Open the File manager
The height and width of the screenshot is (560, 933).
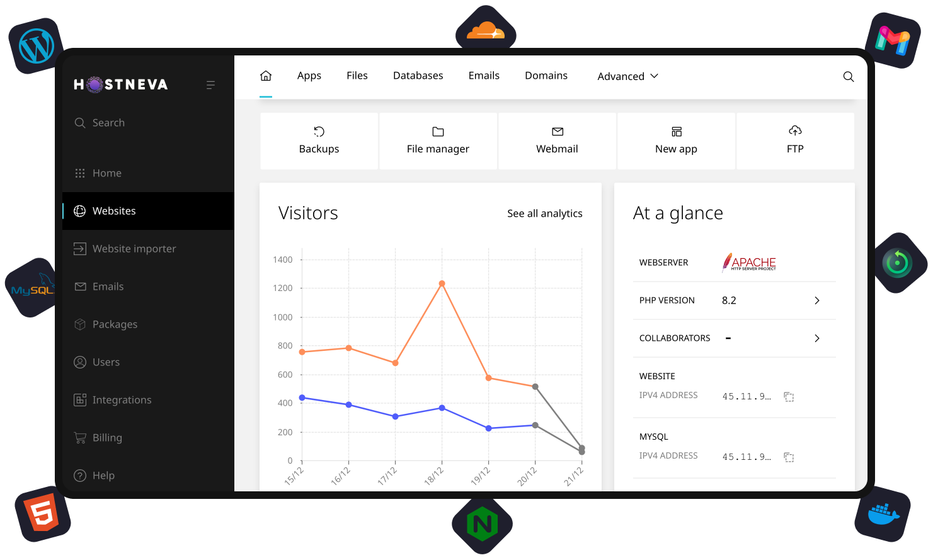click(x=438, y=140)
